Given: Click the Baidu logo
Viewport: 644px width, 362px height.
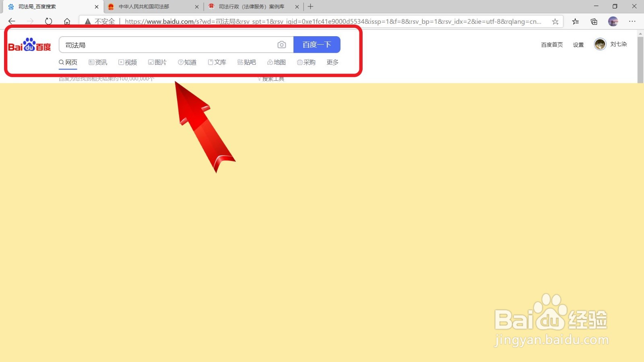Looking at the screenshot, I should [x=29, y=45].
